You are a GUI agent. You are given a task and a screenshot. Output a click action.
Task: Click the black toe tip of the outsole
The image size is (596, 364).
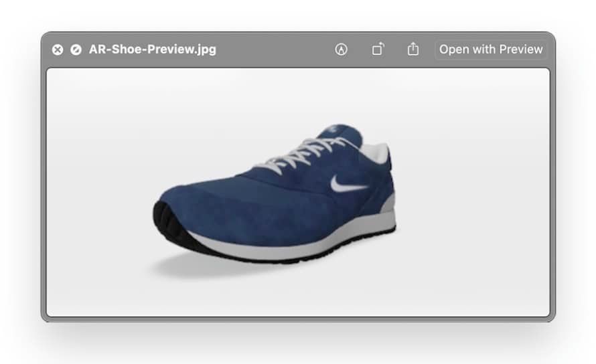point(161,215)
